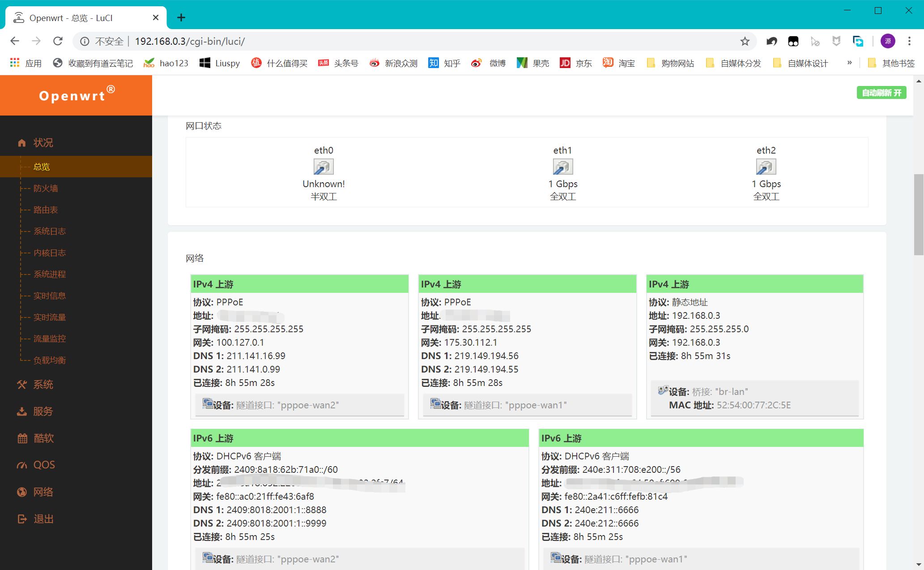The image size is (924, 570).
Task: Open the 其他书签 bookmarks folder
Action: point(891,63)
